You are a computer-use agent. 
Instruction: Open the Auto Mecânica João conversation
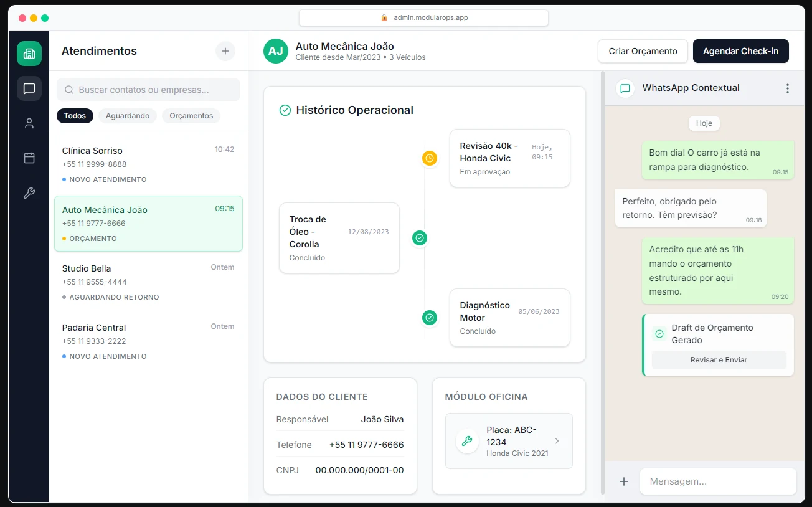coord(148,224)
